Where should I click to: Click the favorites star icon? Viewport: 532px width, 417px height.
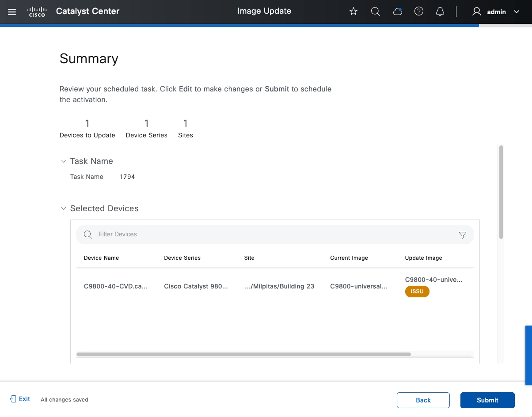pos(353,12)
